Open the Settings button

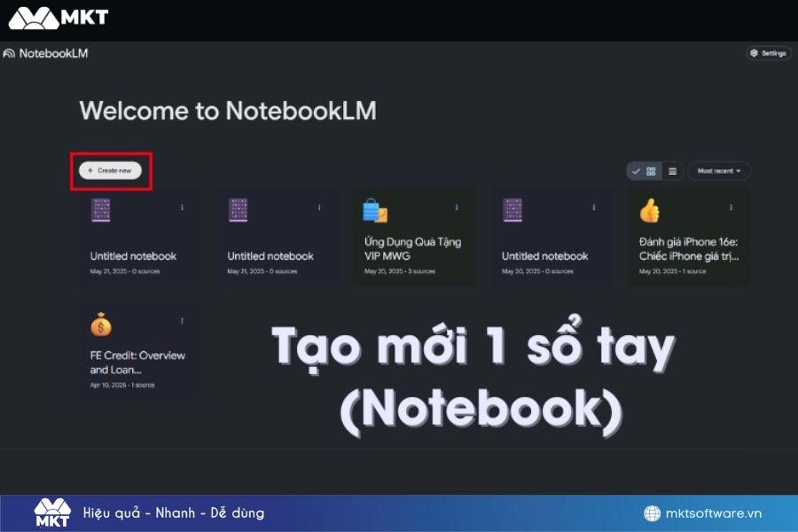[x=768, y=53]
